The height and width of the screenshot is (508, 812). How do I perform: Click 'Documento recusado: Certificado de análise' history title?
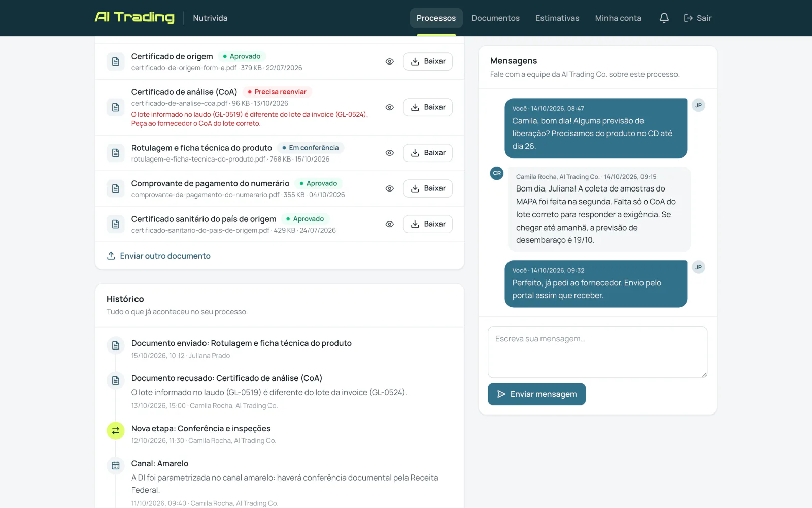click(x=227, y=378)
